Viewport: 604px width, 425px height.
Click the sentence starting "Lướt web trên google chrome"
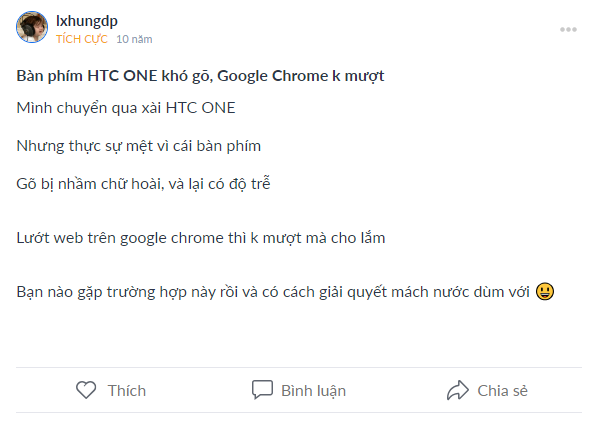pyautogui.click(x=201, y=238)
